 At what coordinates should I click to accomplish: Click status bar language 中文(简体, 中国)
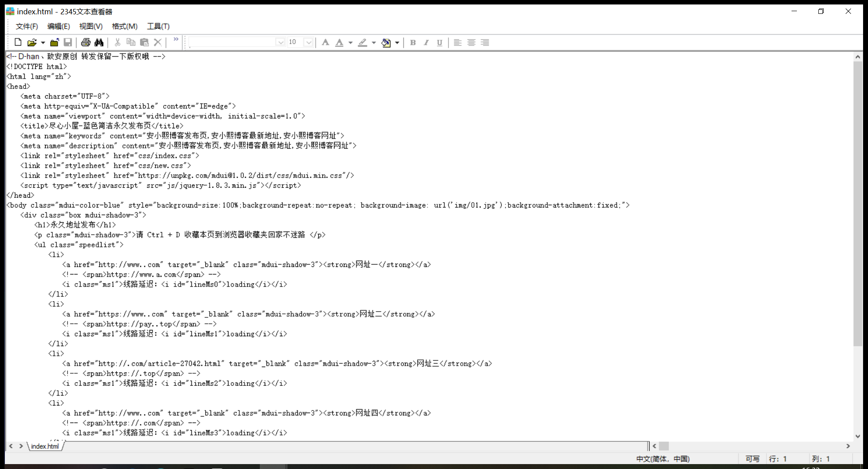(663, 459)
